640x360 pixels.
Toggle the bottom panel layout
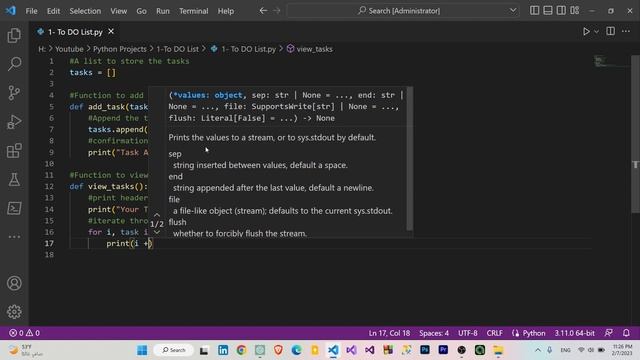(548, 11)
